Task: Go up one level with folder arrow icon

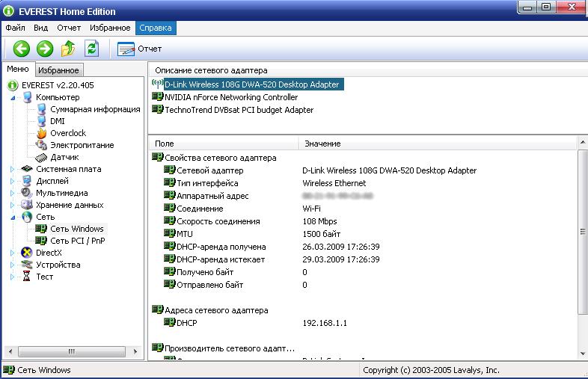Action: coord(68,49)
